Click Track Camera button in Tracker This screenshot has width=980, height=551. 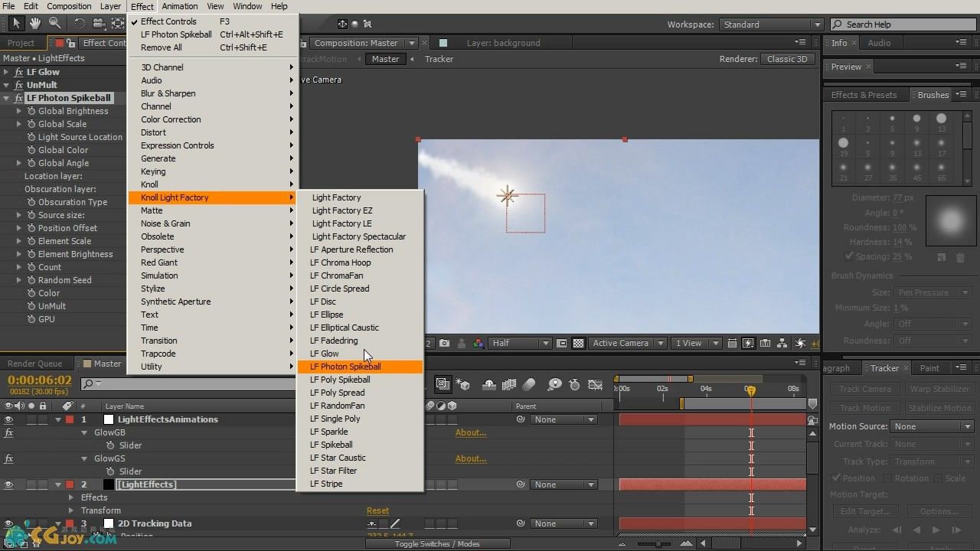tap(864, 389)
